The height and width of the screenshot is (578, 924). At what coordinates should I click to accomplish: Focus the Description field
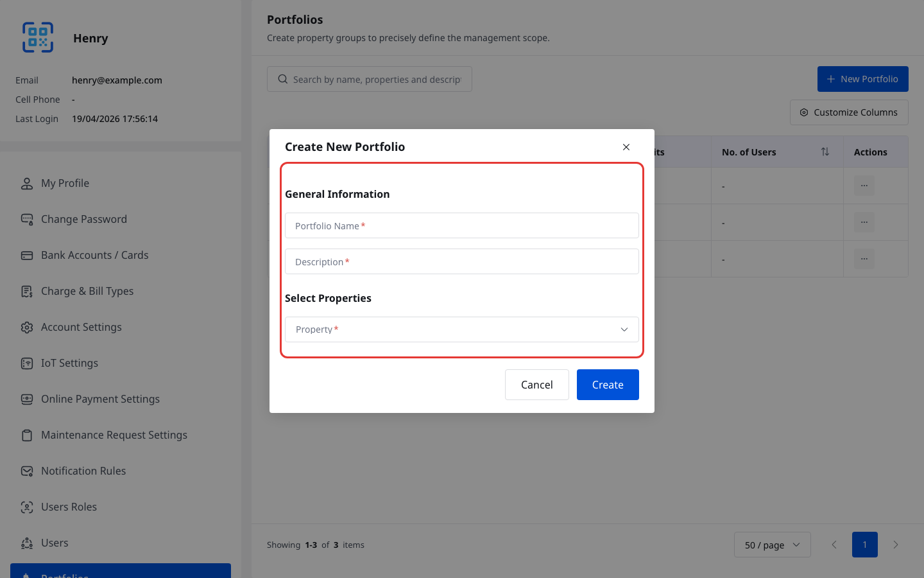click(x=462, y=261)
